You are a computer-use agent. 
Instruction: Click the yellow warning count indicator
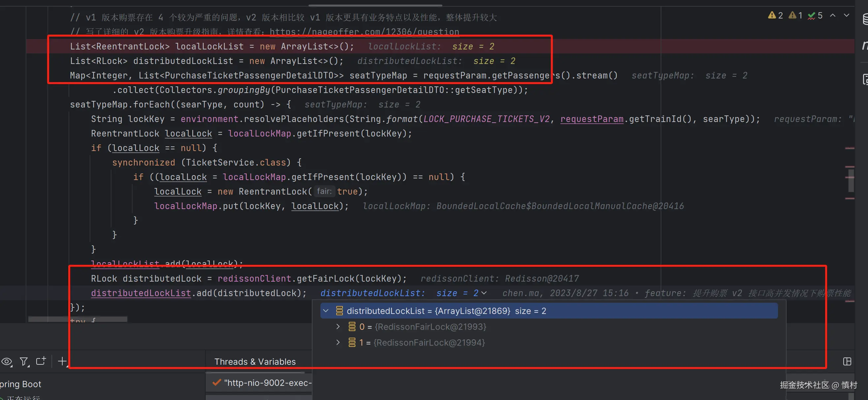pos(775,15)
